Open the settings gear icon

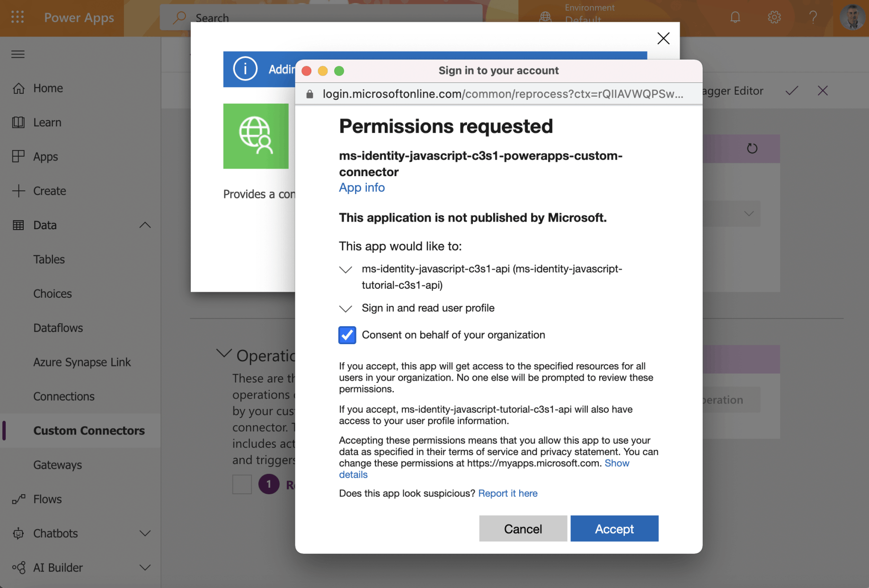774,18
